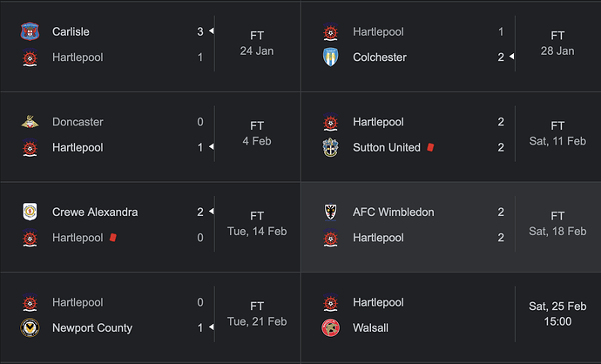Screen dimensions: 601x364
Task: Click the Colchester club crest
Action: (330, 57)
